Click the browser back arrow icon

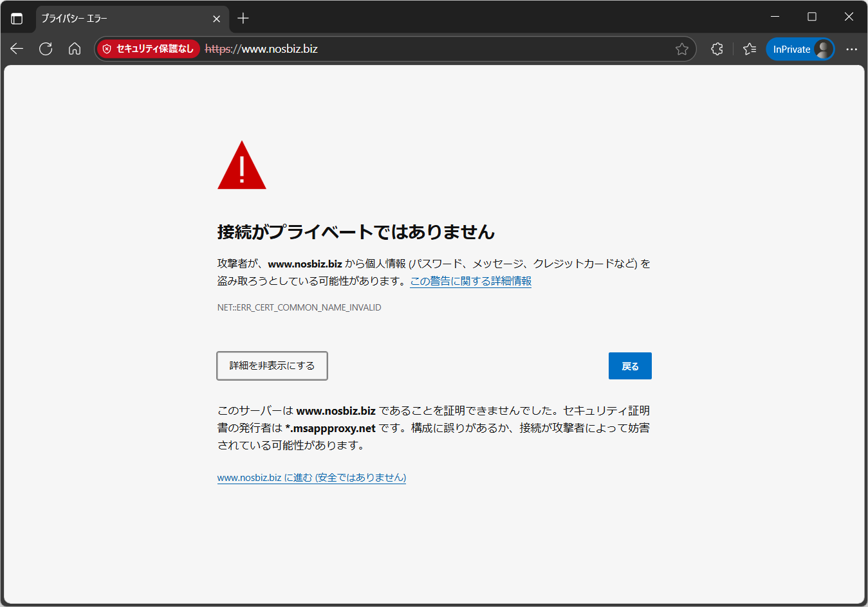coord(17,49)
